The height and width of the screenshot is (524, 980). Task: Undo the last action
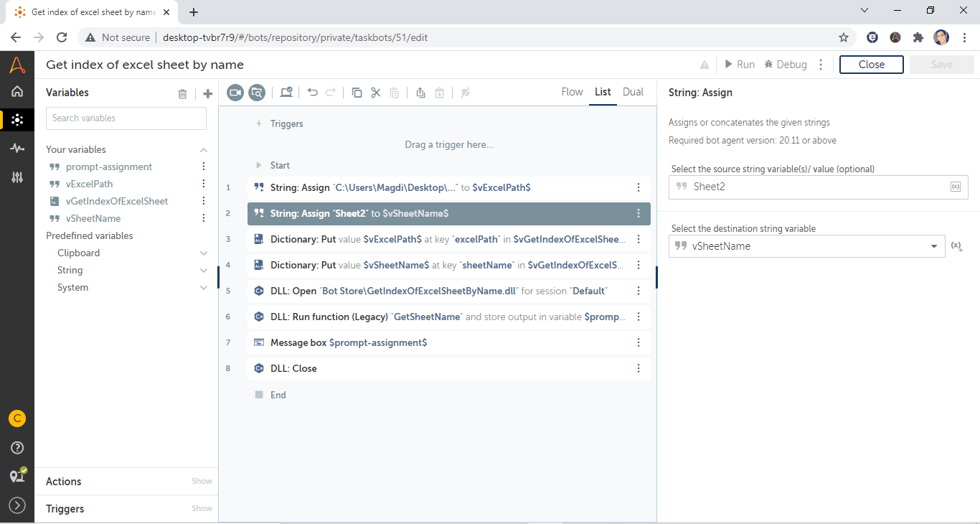pos(312,92)
